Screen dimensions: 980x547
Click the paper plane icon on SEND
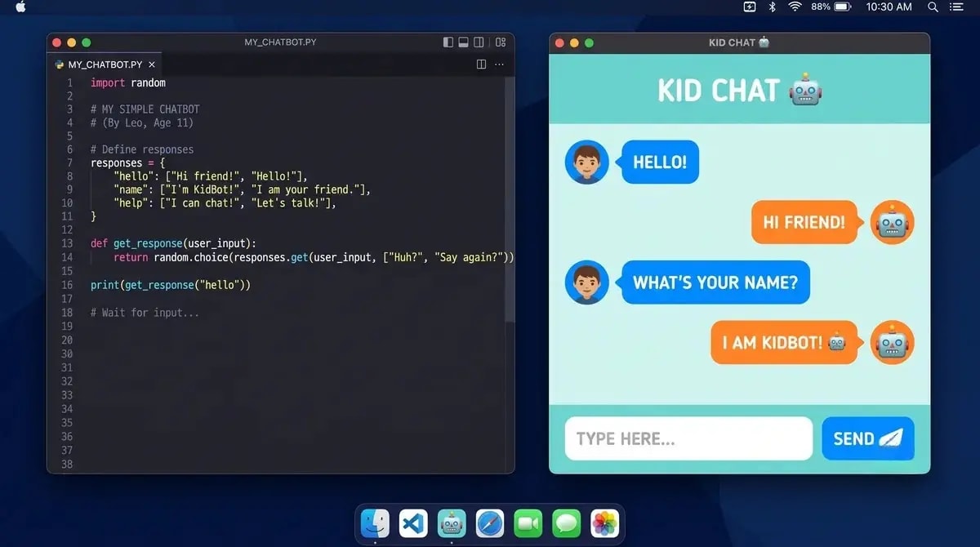click(x=891, y=438)
